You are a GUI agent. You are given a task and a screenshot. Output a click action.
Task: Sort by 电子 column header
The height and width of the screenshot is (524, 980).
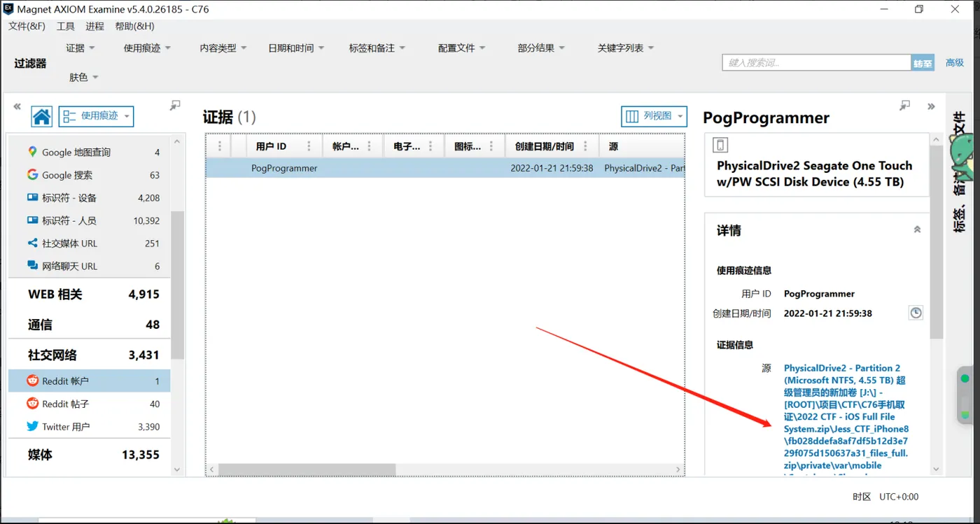[x=407, y=146]
